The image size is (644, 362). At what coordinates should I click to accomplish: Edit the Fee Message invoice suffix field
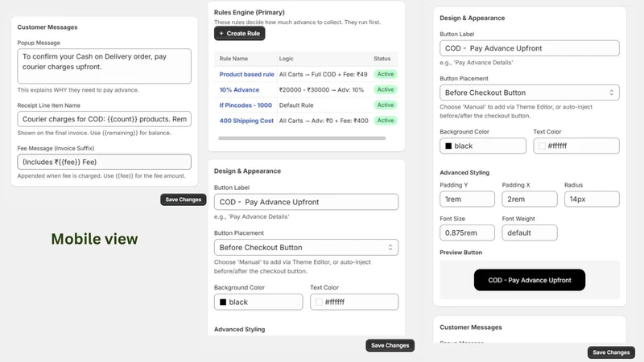pos(105,162)
